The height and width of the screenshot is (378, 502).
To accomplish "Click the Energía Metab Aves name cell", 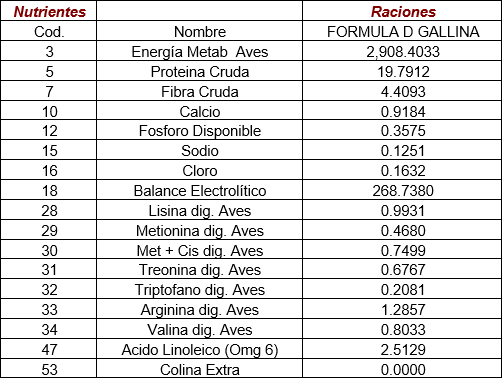I will [x=199, y=51].
